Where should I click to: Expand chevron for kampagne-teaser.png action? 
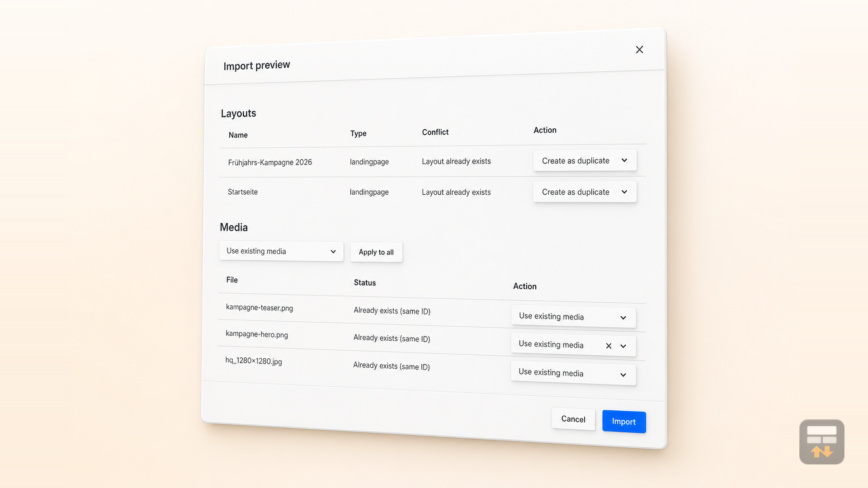623,318
